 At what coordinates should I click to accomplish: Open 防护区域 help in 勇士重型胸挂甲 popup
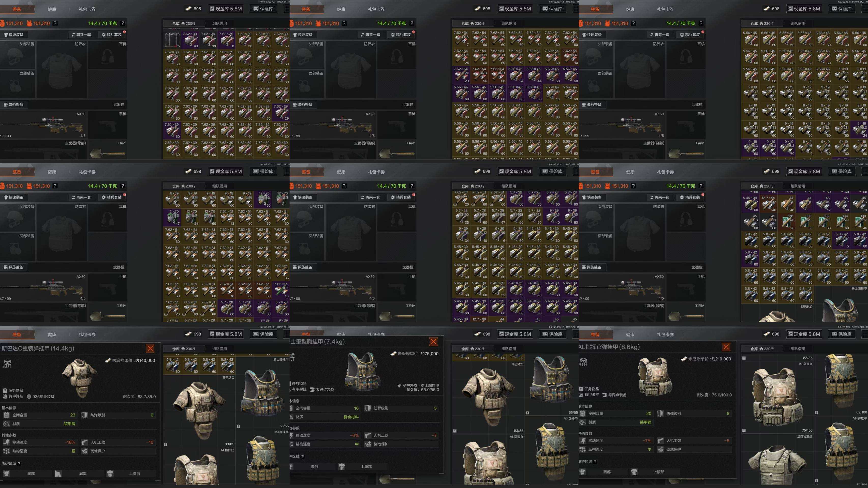pos(302,456)
